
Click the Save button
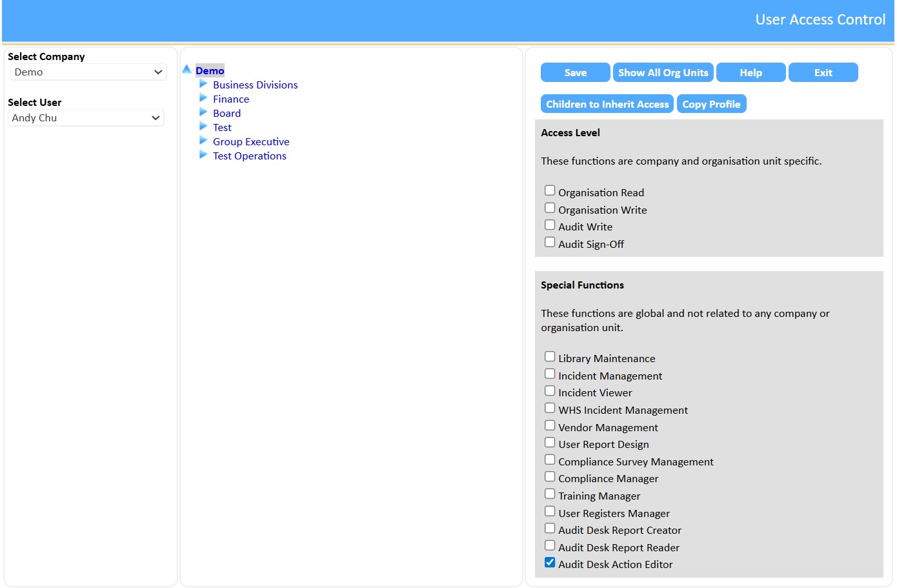click(x=575, y=73)
